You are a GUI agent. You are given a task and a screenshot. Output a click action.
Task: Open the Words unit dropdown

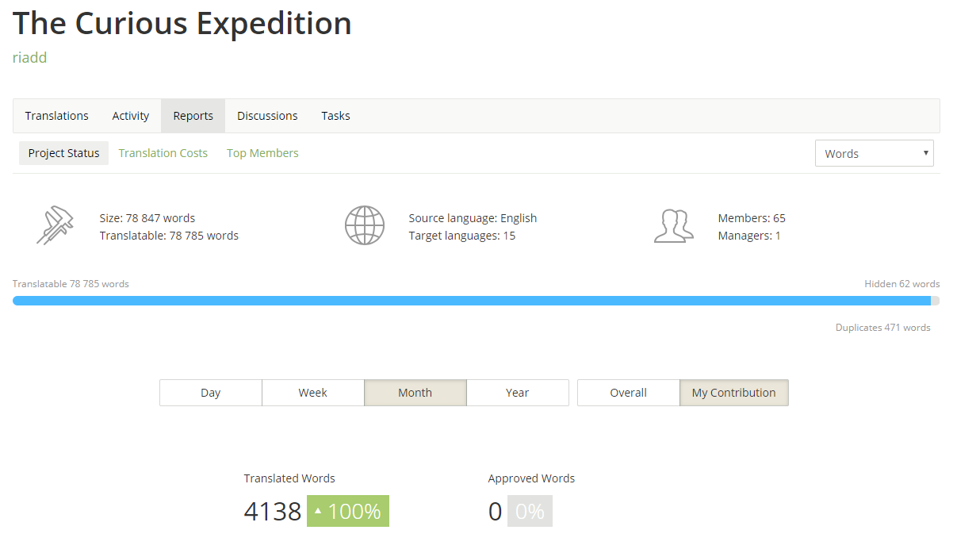coord(875,153)
